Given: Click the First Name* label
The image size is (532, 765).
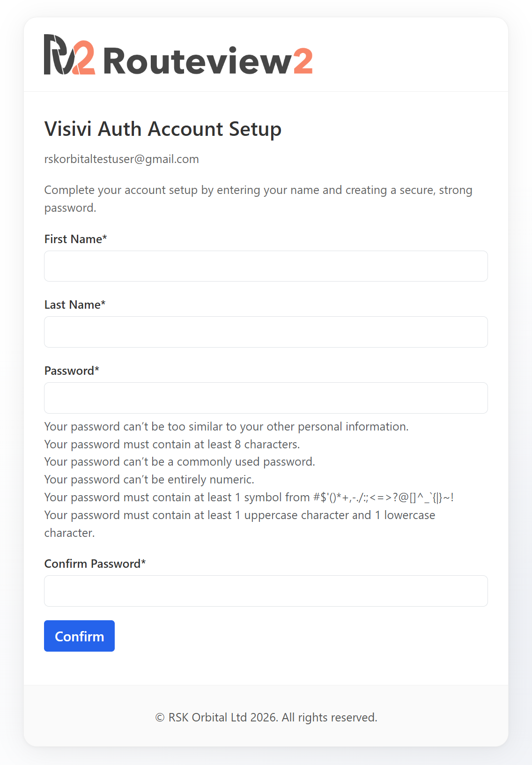Looking at the screenshot, I should (76, 239).
